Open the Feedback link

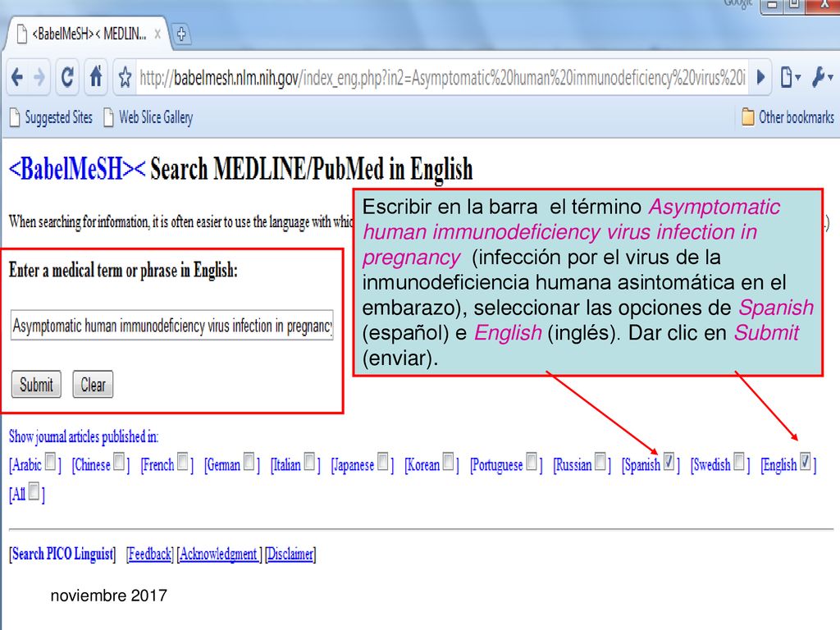pyautogui.click(x=150, y=554)
